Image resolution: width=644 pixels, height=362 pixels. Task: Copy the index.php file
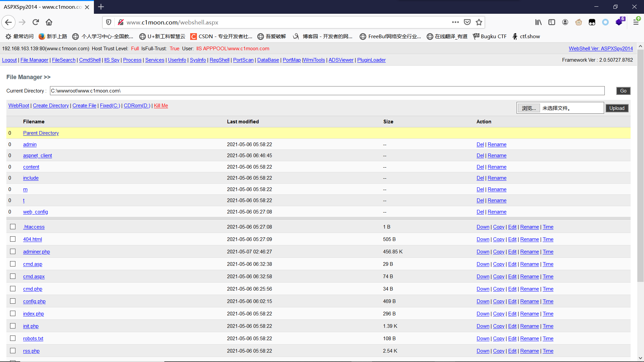pos(499,314)
